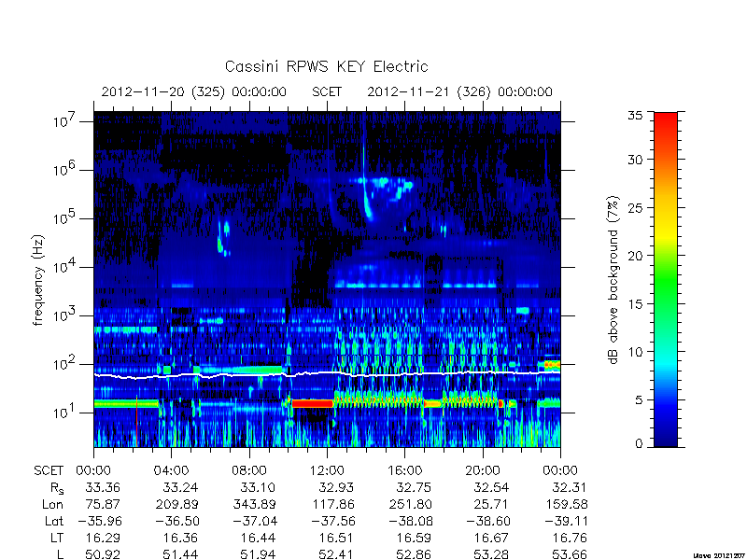Click the white trace line across the spectrogram
This screenshot has height=560, width=747.
click(x=327, y=374)
